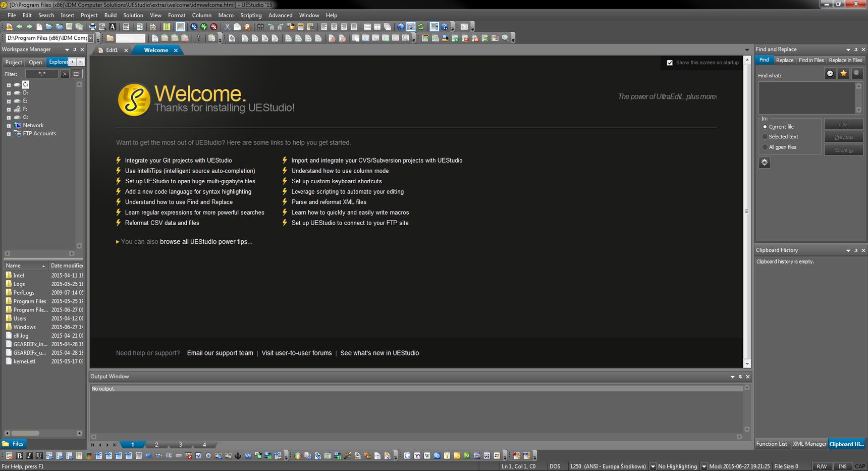Open the encoding dropdown arrow in the status bar
Viewport: 868px width, 471px height.
(x=653, y=466)
